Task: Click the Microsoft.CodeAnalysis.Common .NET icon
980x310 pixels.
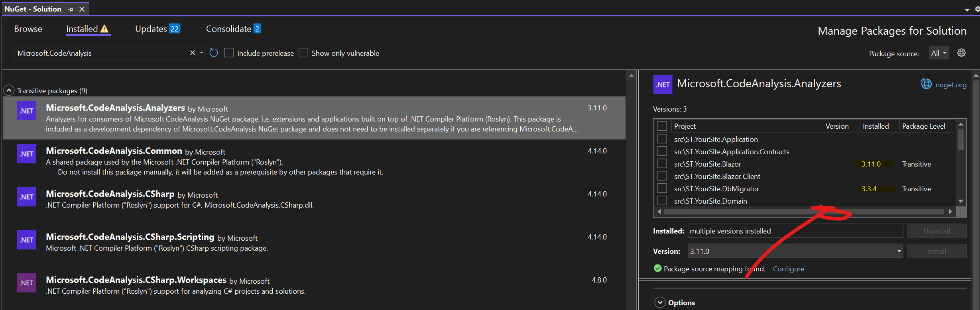Action: tap(27, 154)
